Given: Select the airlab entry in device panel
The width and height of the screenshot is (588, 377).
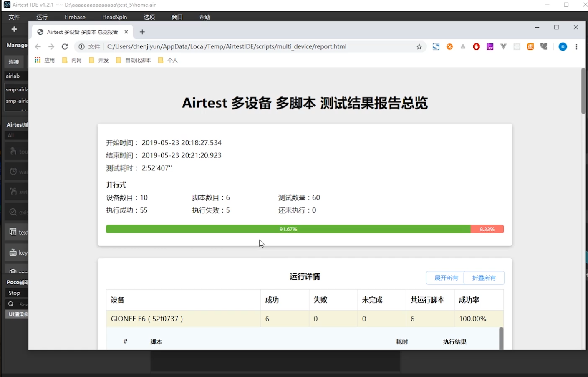Looking at the screenshot, I should click(x=16, y=76).
